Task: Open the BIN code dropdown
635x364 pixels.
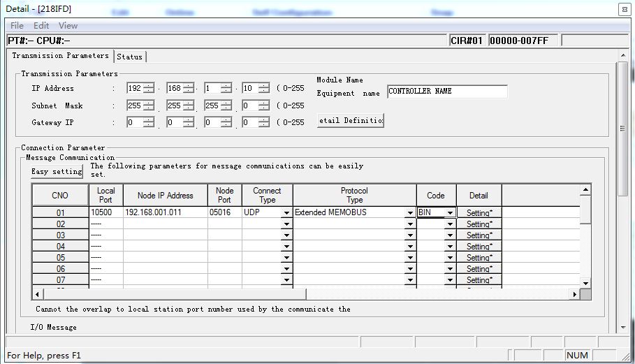Action: pyautogui.click(x=450, y=213)
